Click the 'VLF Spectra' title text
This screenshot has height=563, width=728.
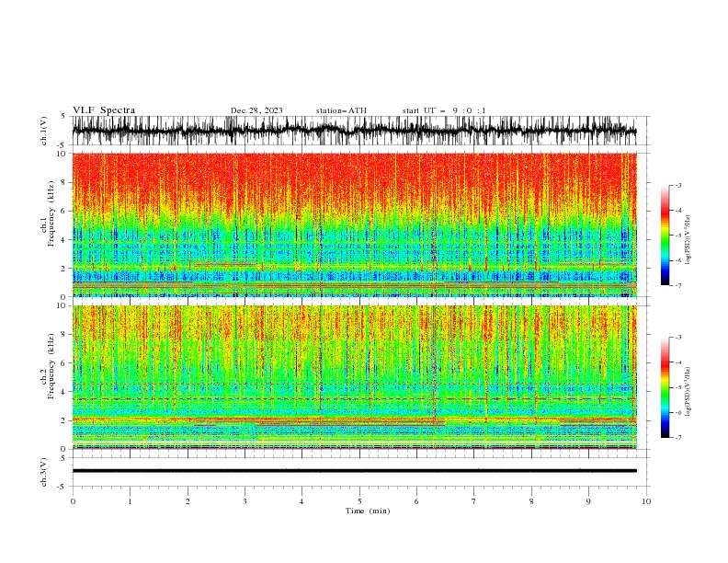[x=104, y=110]
